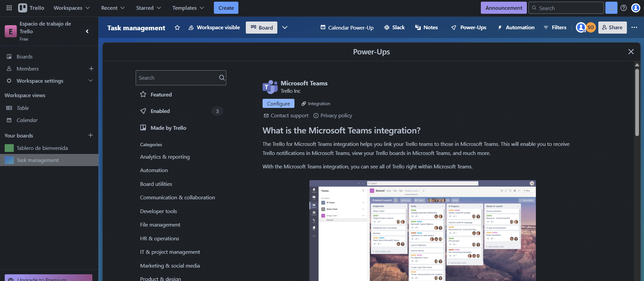
Task: Click the blue board member avatar
Action: coord(581,28)
